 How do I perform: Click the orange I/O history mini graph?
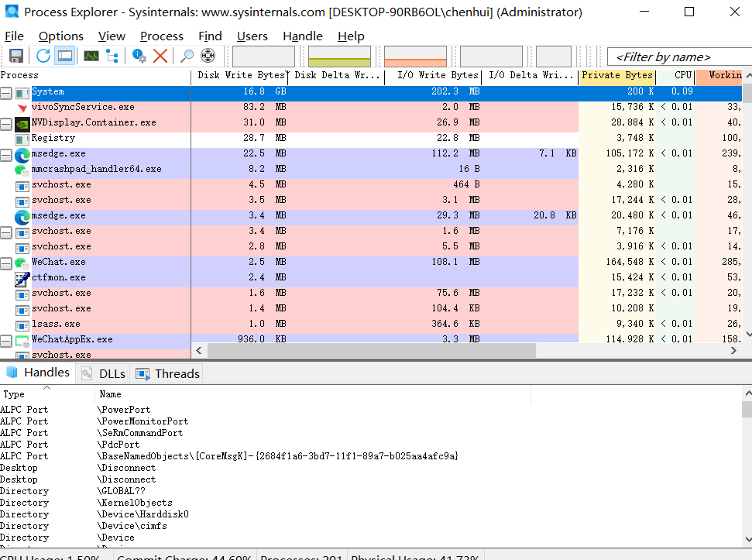point(415,56)
